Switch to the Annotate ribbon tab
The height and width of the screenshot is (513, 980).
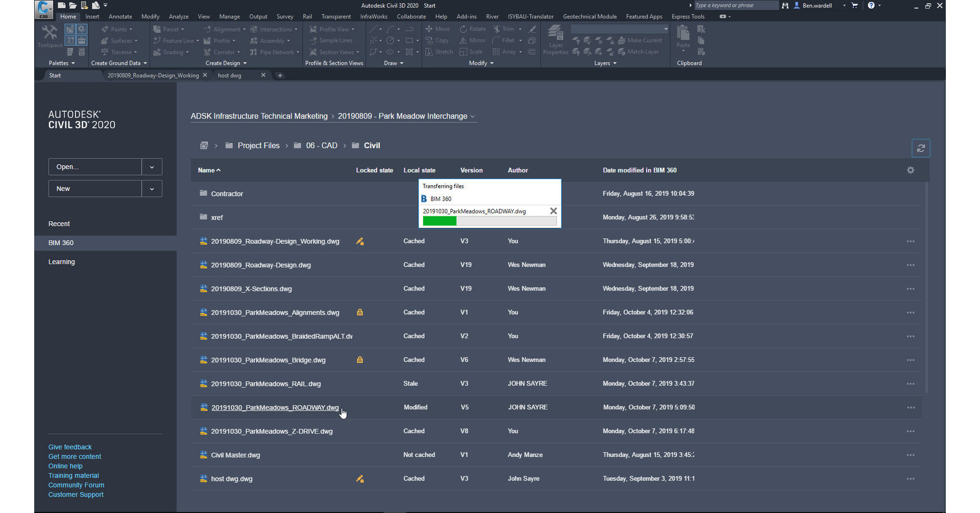click(120, 16)
